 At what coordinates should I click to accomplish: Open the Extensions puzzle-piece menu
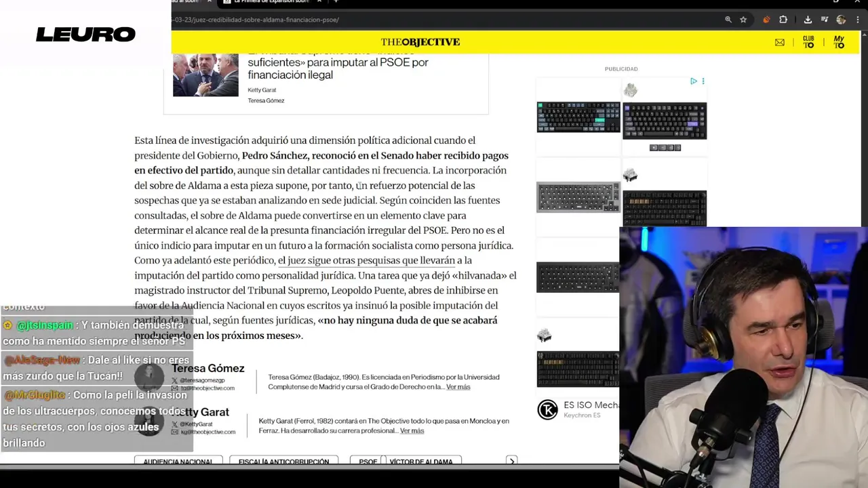pos(783,20)
